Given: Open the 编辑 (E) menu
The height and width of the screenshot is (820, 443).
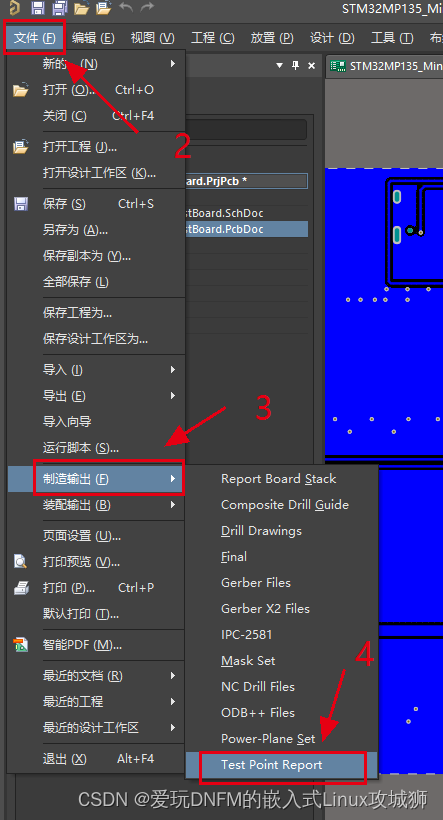Looking at the screenshot, I should point(93,38).
